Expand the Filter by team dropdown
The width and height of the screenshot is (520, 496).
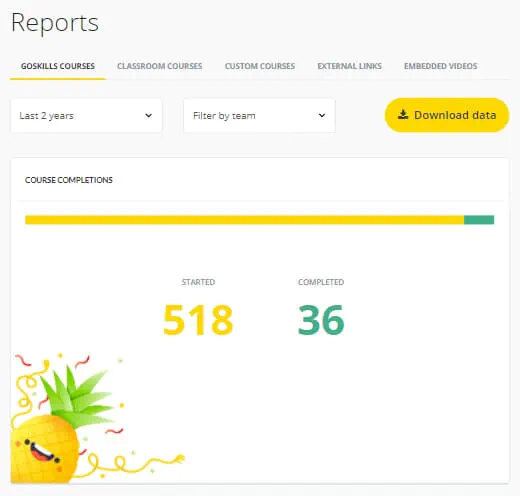(x=259, y=115)
